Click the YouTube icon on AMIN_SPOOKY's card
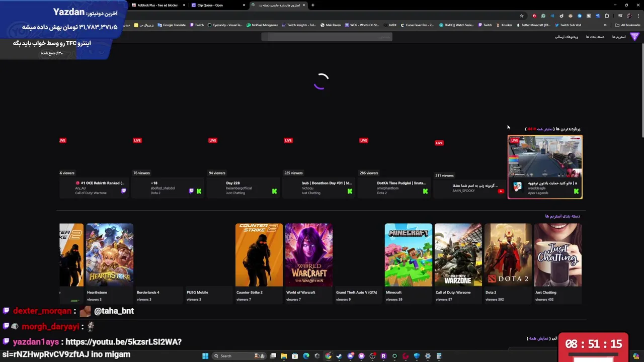Screen dimensions: 644x362 pyautogui.click(x=501, y=191)
